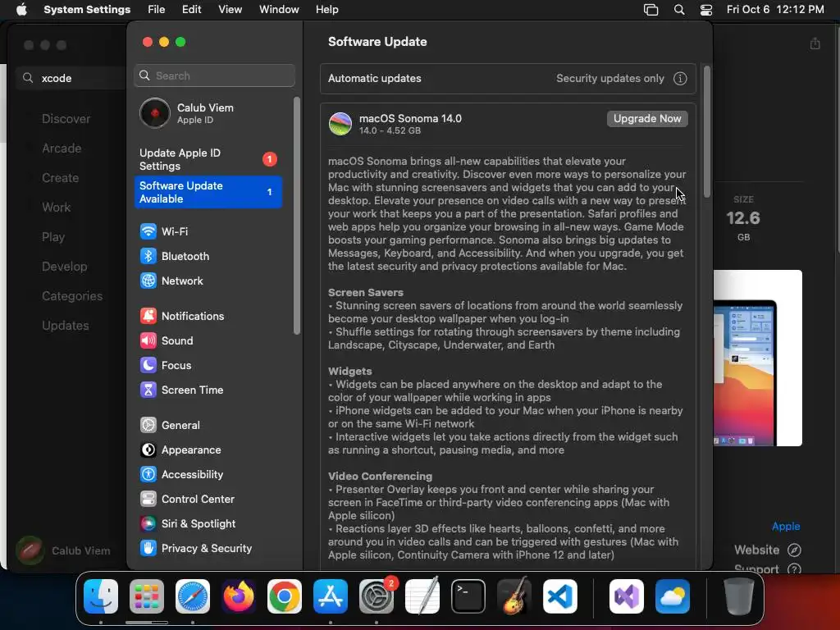Image resolution: width=840 pixels, height=630 pixels.
Task: Open the Edit menu
Action: pyautogui.click(x=191, y=10)
